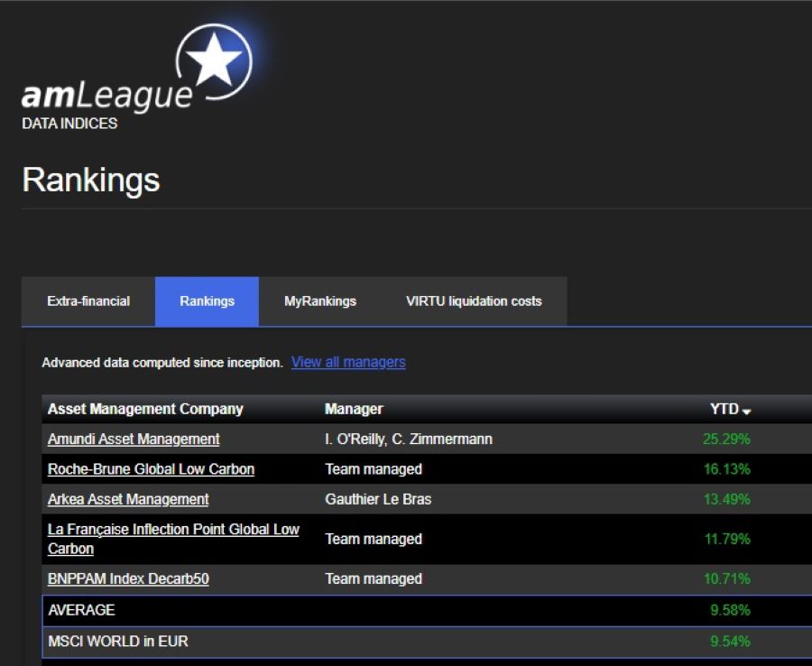Open La Française Inflection Point Global Low Carbon
The height and width of the screenshot is (666, 812).
173,539
